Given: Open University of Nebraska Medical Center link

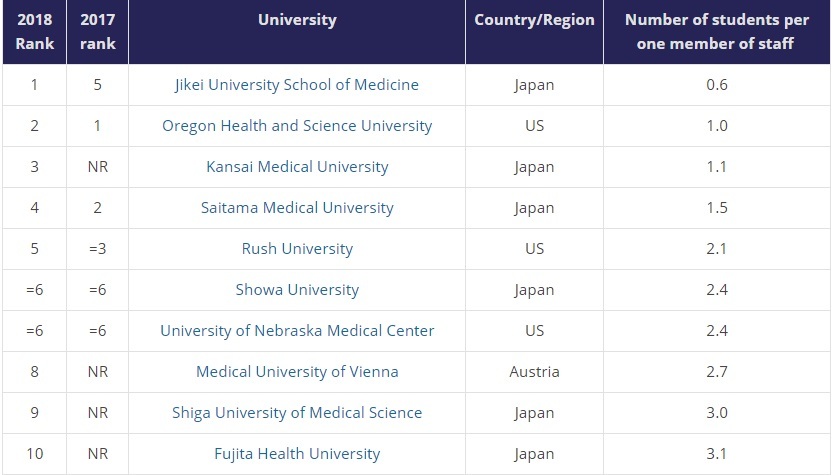Looking at the screenshot, I should (297, 331).
